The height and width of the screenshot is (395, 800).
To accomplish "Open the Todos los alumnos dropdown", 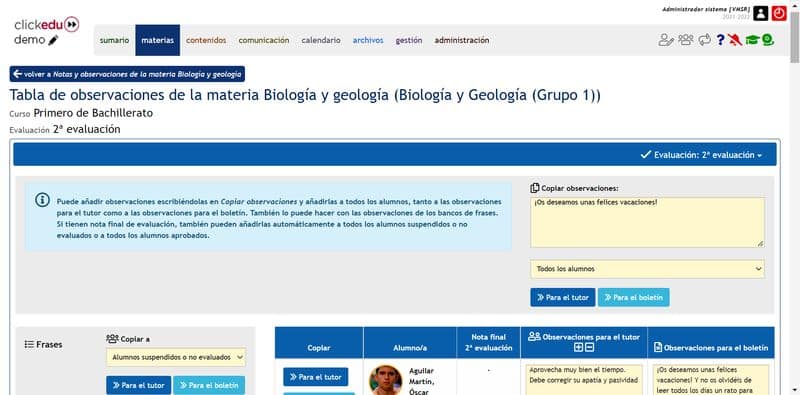I will (647, 269).
